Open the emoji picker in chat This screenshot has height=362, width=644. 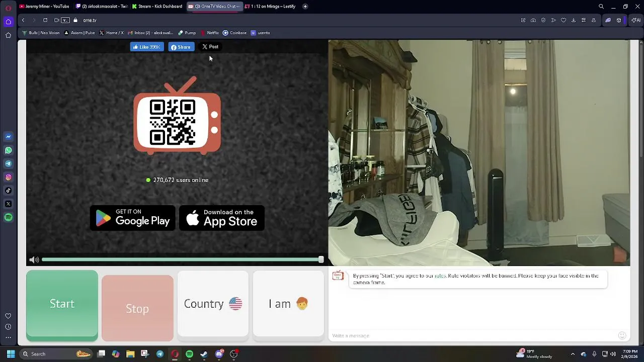point(622,335)
